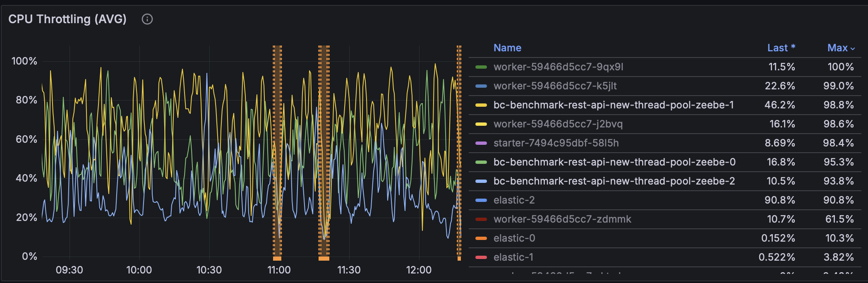Screen dimensions: 868x283
Task: Click the annotation marker near 11:00
Action: click(x=277, y=259)
